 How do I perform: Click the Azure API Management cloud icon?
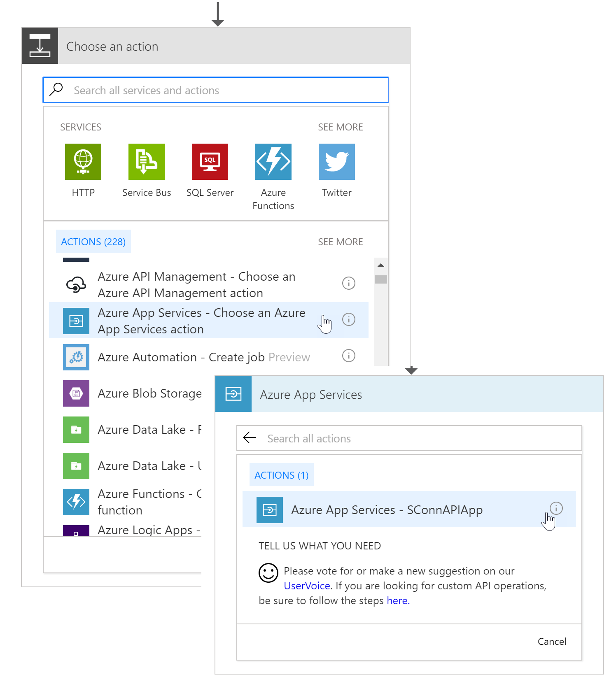[76, 284]
